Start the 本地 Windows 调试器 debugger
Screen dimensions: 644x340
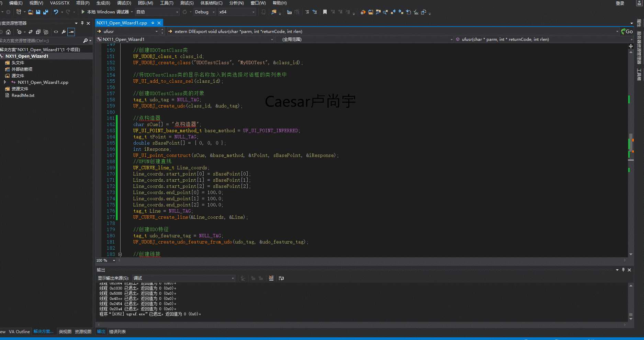click(105, 12)
